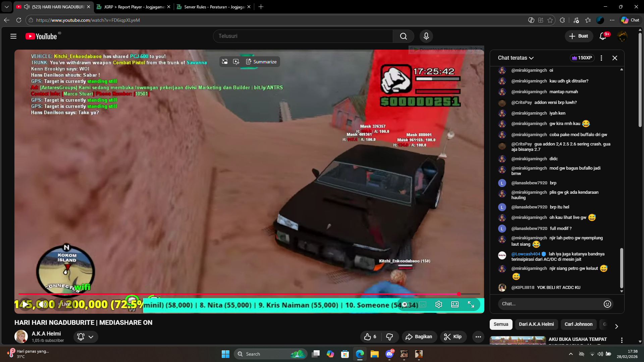Open Windows Start menu

point(225,354)
